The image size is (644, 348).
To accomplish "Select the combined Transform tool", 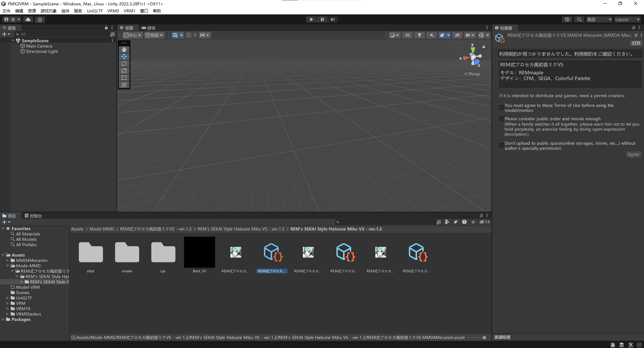I will point(124,85).
